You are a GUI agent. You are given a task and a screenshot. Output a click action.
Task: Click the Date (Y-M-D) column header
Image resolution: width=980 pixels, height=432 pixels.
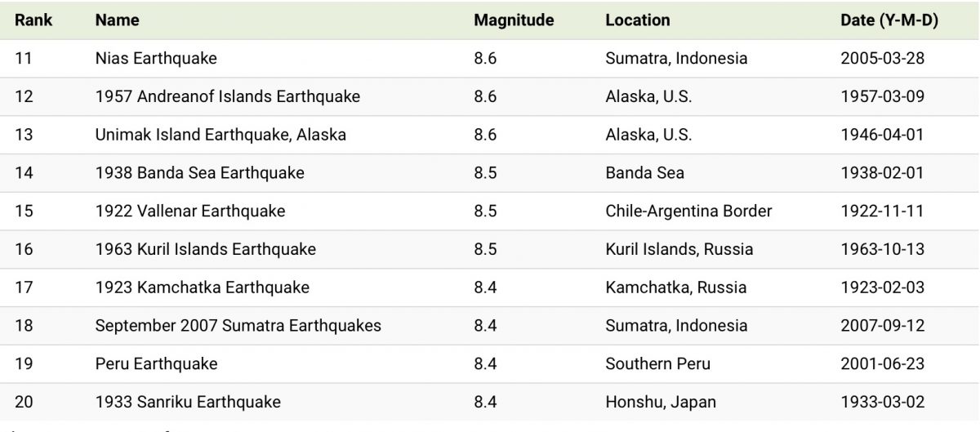(x=889, y=20)
